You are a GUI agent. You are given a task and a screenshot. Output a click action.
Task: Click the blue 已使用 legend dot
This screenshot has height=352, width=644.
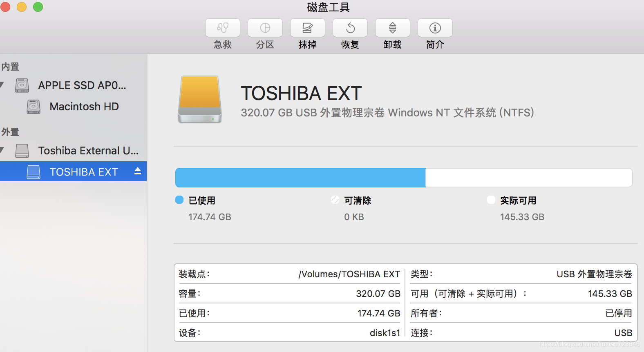click(179, 200)
